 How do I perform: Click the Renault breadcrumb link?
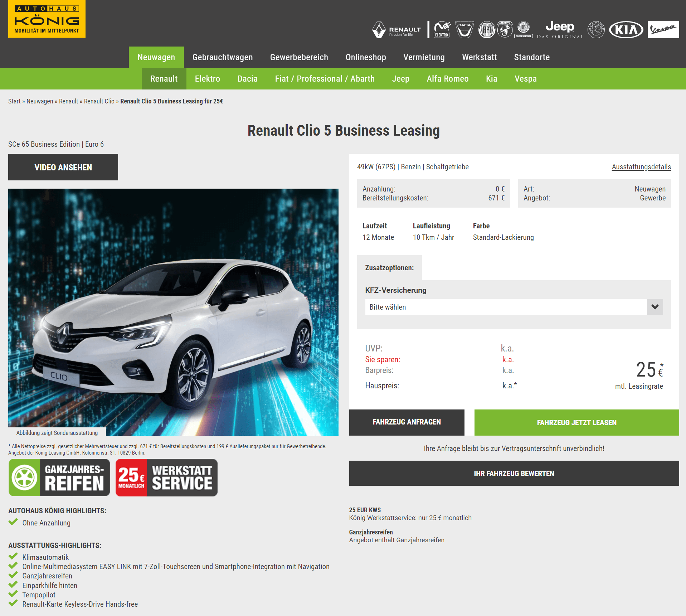click(68, 101)
